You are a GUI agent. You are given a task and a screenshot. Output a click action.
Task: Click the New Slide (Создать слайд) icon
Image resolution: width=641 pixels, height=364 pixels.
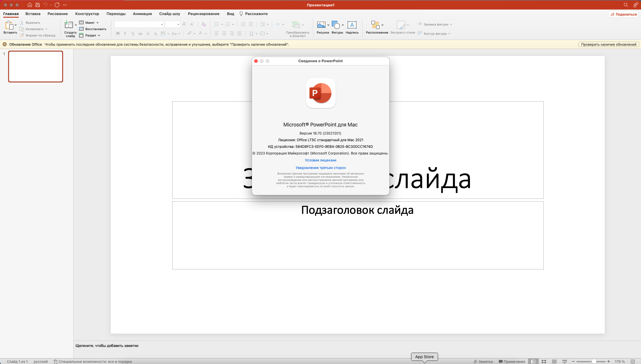click(69, 25)
